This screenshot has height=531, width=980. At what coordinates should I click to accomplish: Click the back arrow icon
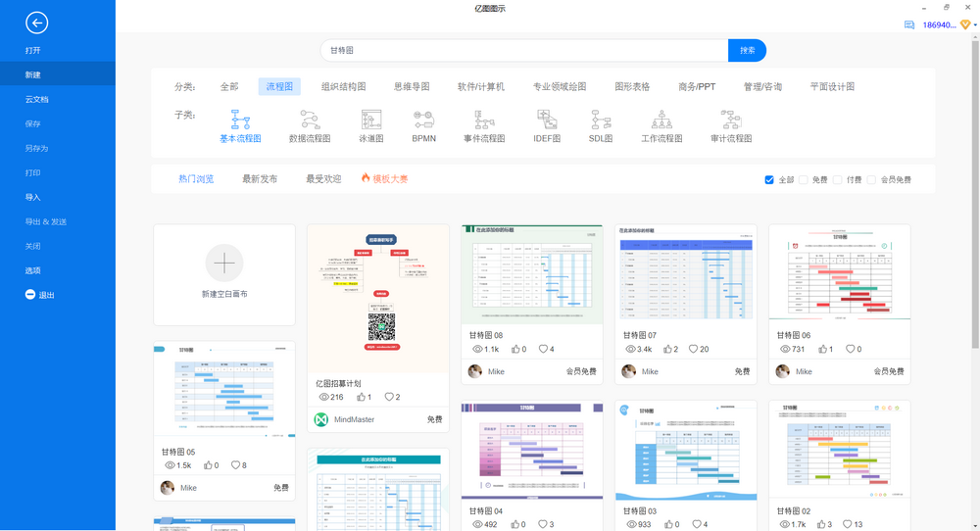36,24
